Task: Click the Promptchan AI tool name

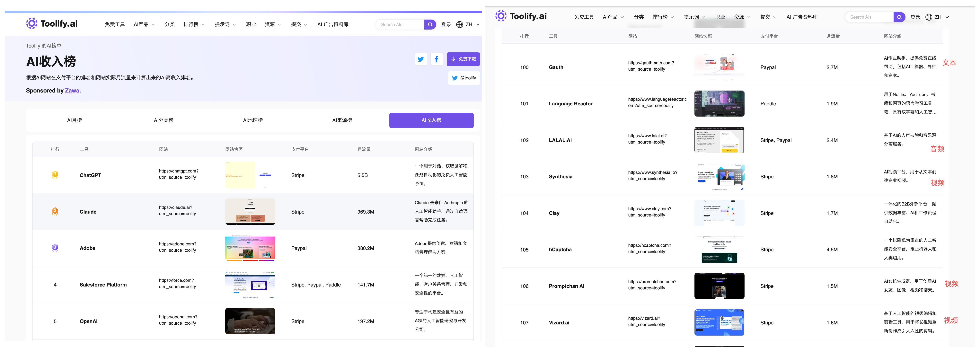Action: pyautogui.click(x=566, y=286)
